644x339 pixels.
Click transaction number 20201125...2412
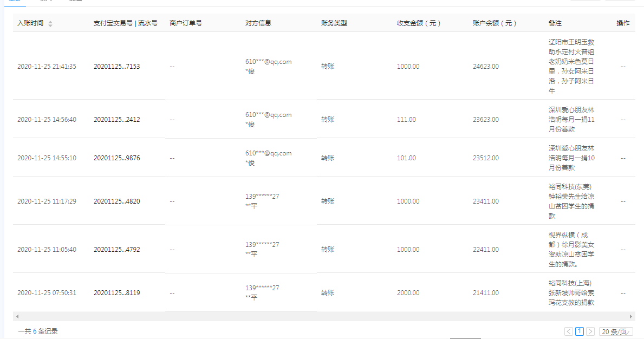[x=116, y=120]
